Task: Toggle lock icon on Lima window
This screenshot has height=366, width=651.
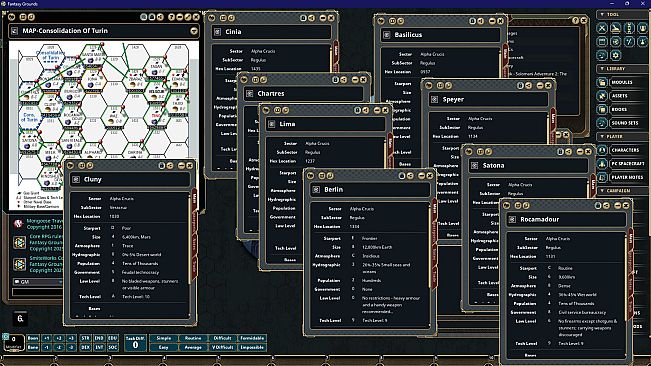Action: (x=357, y=110)
